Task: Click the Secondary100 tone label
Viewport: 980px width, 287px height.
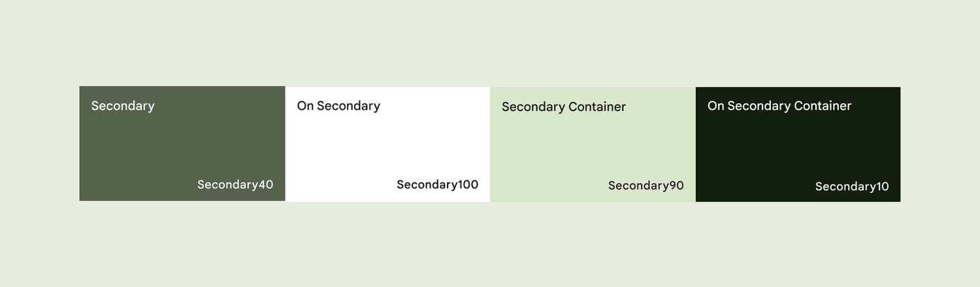Action: click(x=438, y=184)
